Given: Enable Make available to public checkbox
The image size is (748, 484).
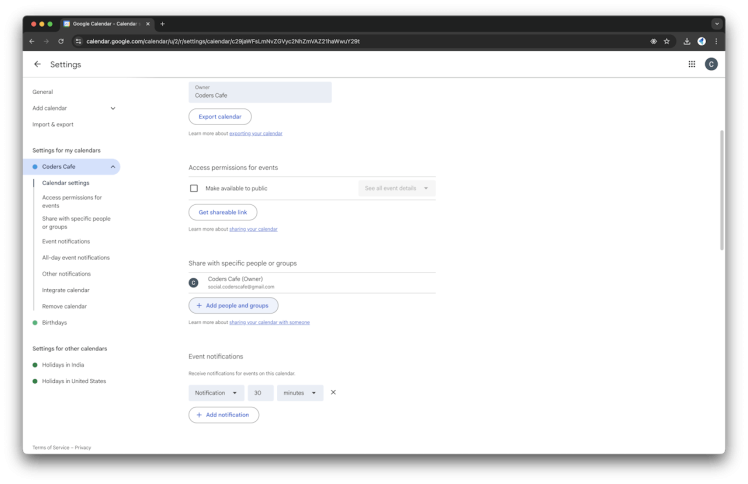Looking at the screenshot, I should [x=194, y=188].
